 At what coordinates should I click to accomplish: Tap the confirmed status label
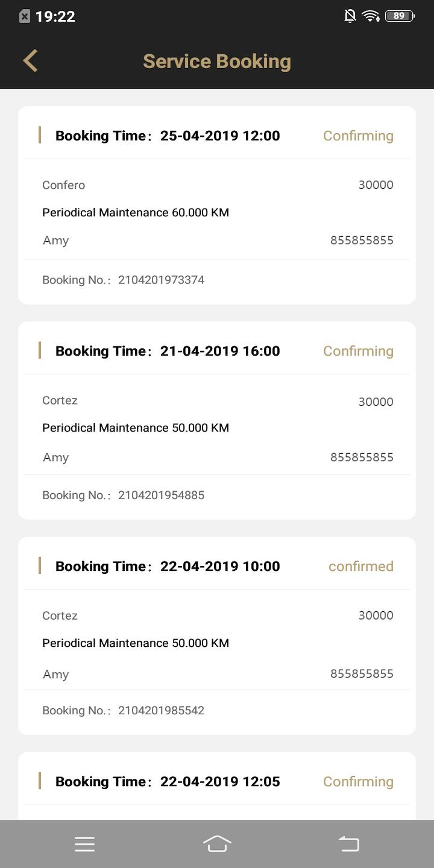point(360,566)
